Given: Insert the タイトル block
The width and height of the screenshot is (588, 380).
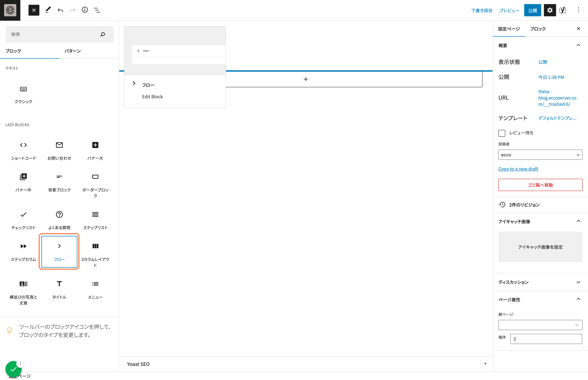Looking at the screenshot, I should pos(59,290).
